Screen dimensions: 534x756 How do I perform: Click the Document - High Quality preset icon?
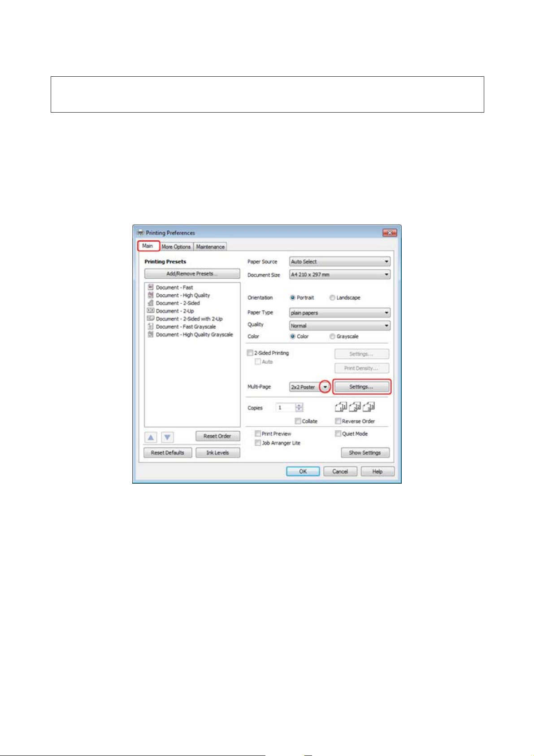(151, 295)
